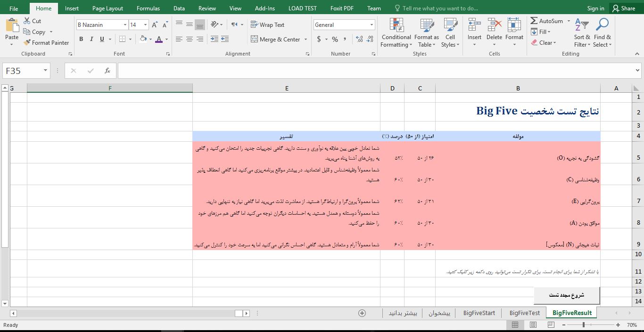Switch to the Page Layout tab
This screenshot has width=644, height=332.
[x=107, y=8]
